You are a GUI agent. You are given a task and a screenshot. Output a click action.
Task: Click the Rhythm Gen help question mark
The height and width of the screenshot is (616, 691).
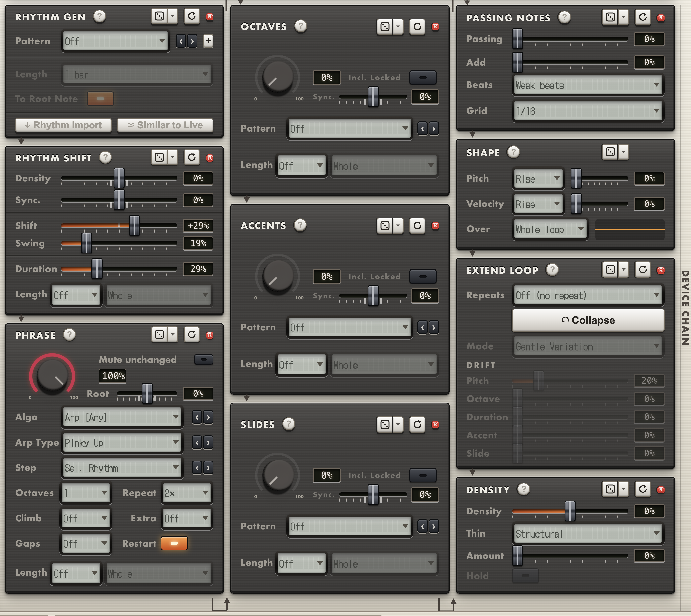coord(99,16)
